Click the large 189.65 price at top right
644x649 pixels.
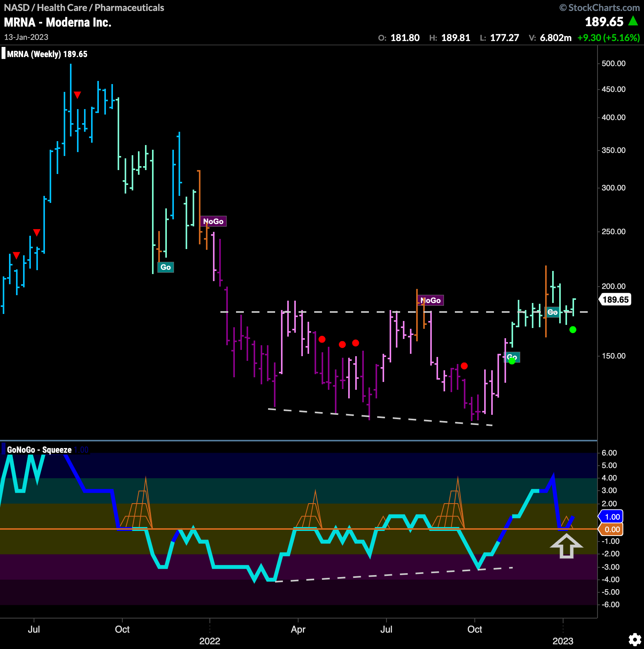point(604,22)
